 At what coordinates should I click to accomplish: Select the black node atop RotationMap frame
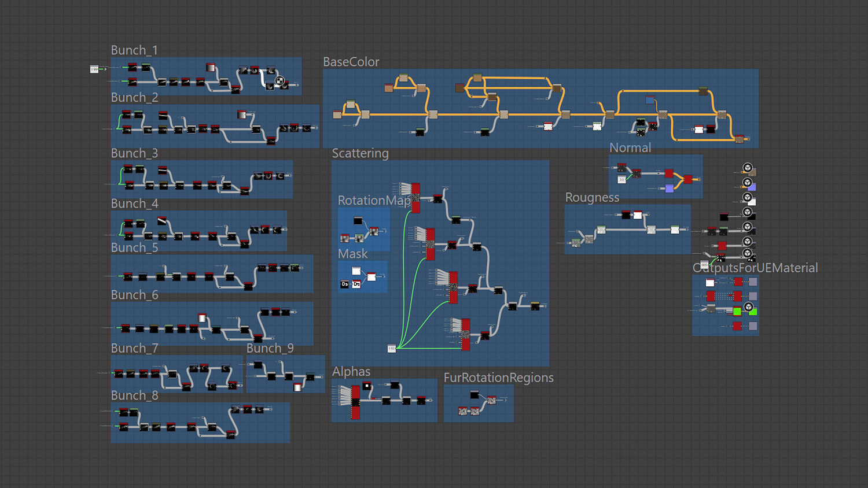click(x=358, y=220)
